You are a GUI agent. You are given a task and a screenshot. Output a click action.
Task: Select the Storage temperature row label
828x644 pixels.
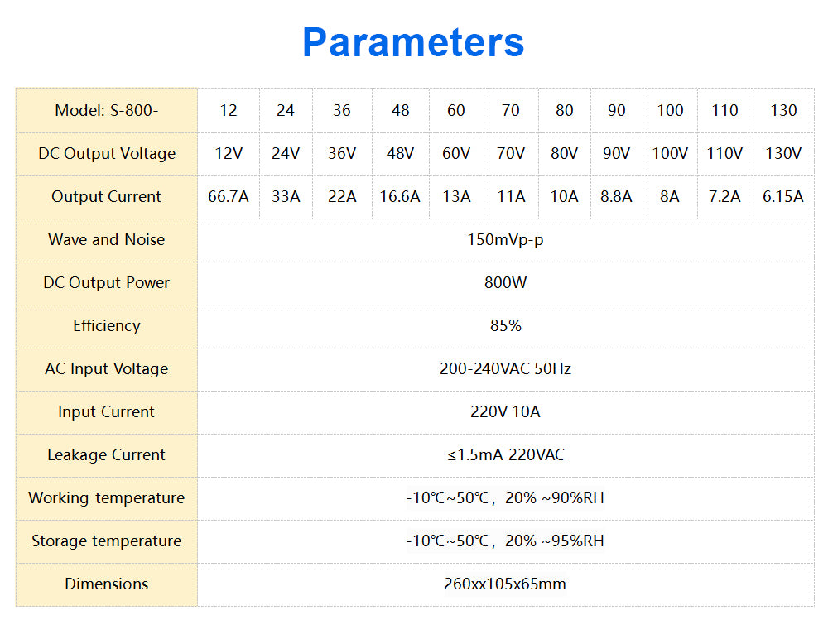pos(106,541)
